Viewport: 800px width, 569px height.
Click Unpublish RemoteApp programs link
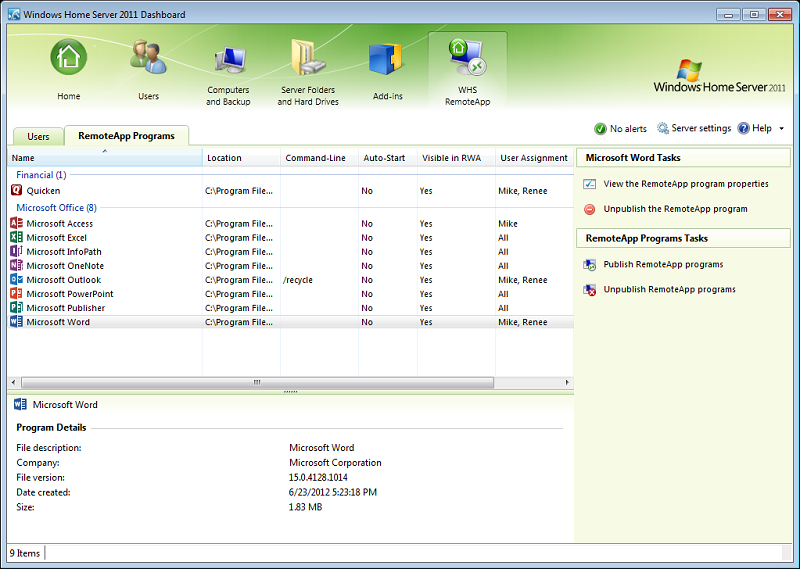pyautogui.click(x=669, y=289)
